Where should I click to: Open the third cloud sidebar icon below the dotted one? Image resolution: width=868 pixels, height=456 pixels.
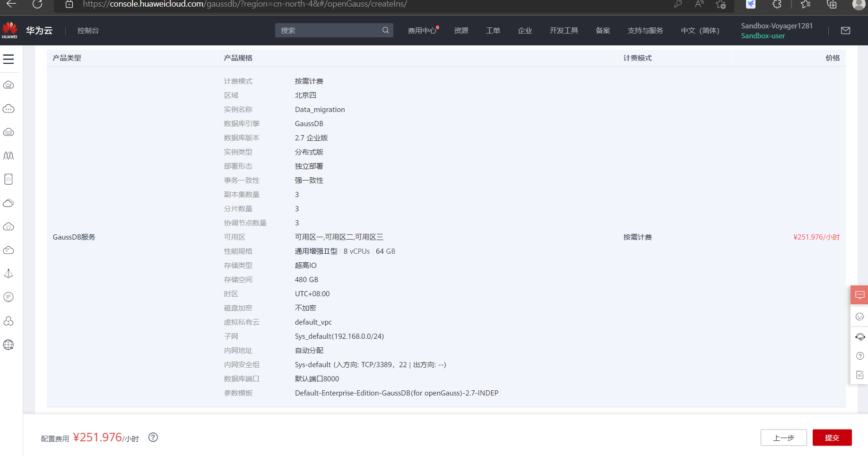coord(9,132)
